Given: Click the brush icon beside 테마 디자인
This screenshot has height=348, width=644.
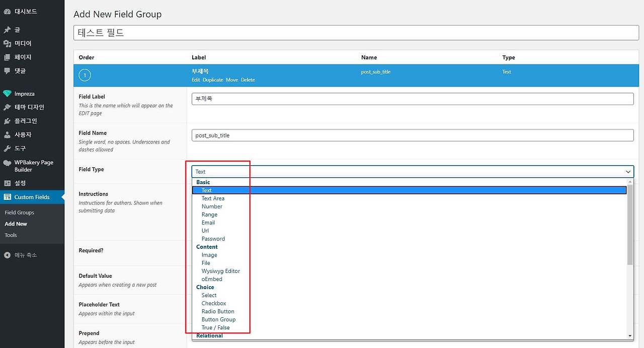Looking at the screenshot, I should (x=7, y=107).
